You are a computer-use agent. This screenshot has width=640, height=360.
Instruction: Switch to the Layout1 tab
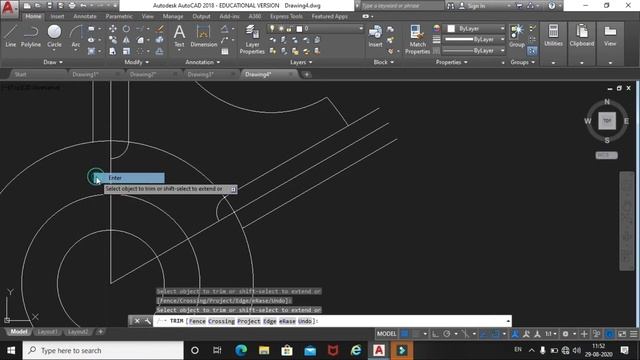click(x=47, y=332)
